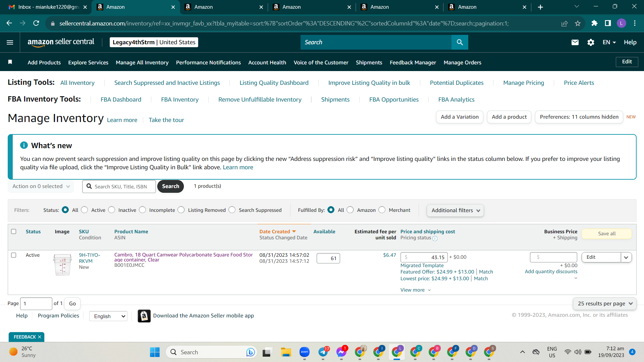Go back using browser back arrow
Viewport: 644px width, 362px height.
9,23
